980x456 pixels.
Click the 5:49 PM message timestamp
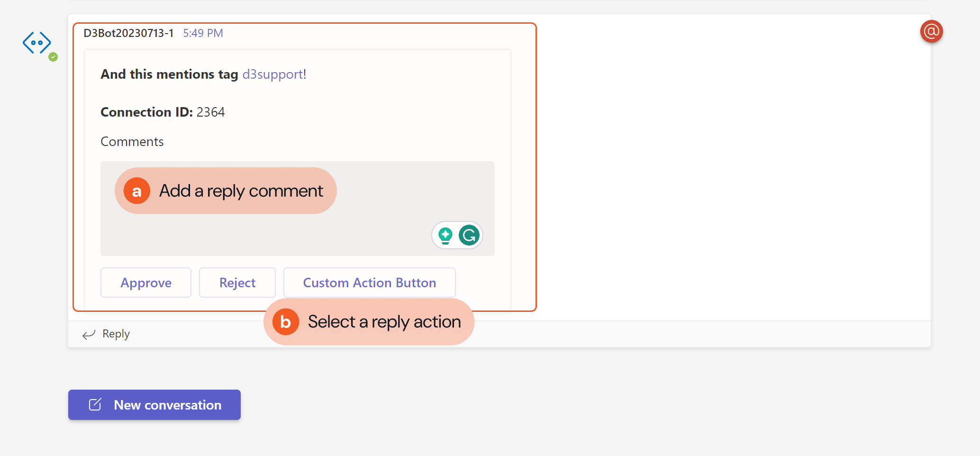click(203, 33)
